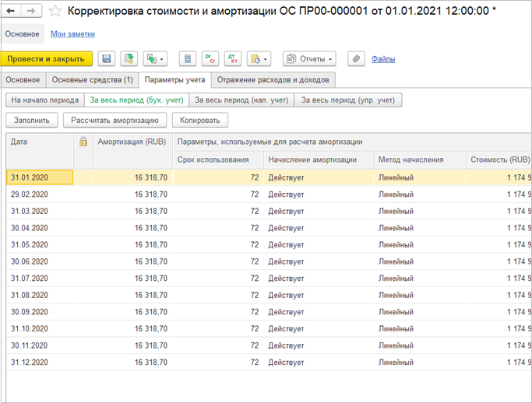Open Отражение расходов и доходов tab

click(x=273, y=79)
